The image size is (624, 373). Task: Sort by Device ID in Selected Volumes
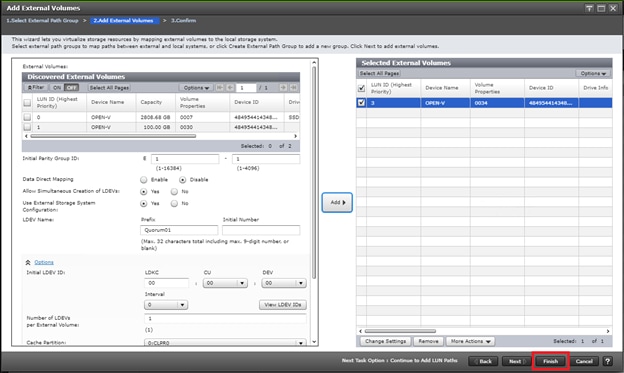coord(551,88)
